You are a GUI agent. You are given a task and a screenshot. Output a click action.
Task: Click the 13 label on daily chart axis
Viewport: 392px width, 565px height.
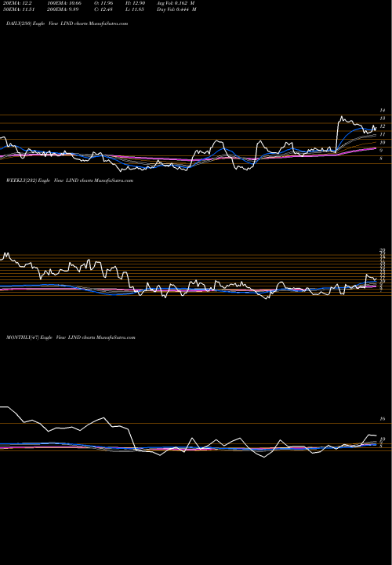point(383,118)
